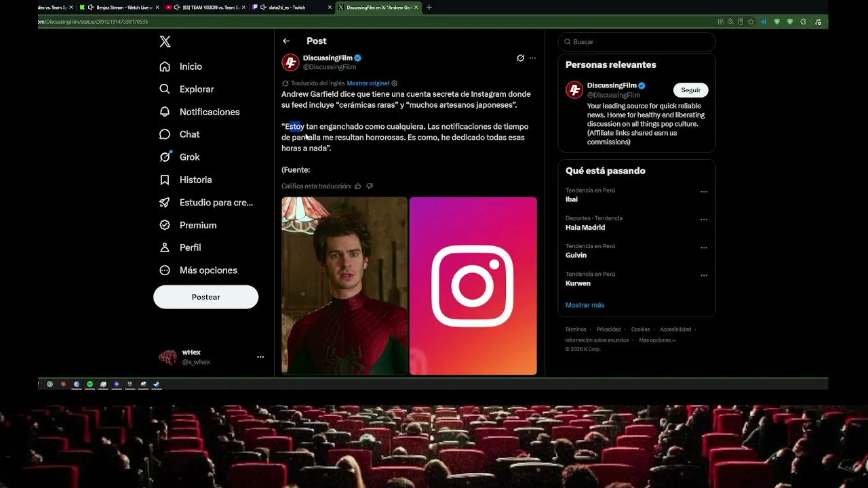The image size is (868, 488).
Task: Click the Guivin trending topic
Action: pos(576,256)
